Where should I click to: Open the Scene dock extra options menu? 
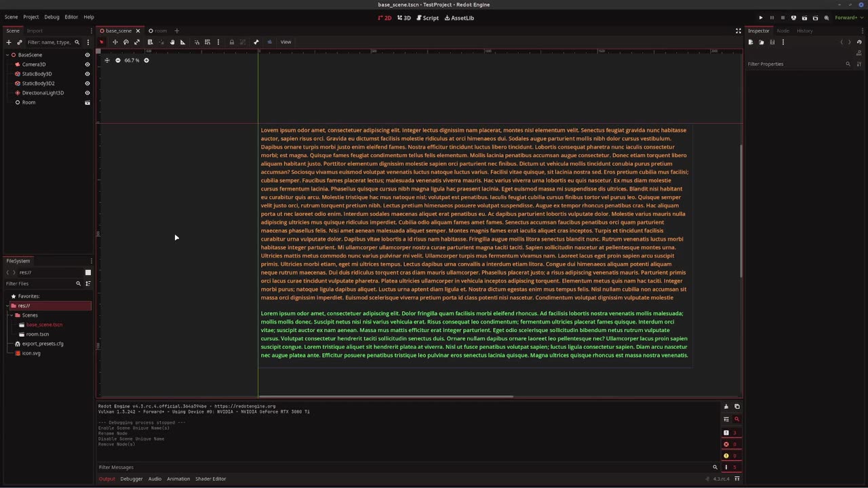[x=87, y=42]
